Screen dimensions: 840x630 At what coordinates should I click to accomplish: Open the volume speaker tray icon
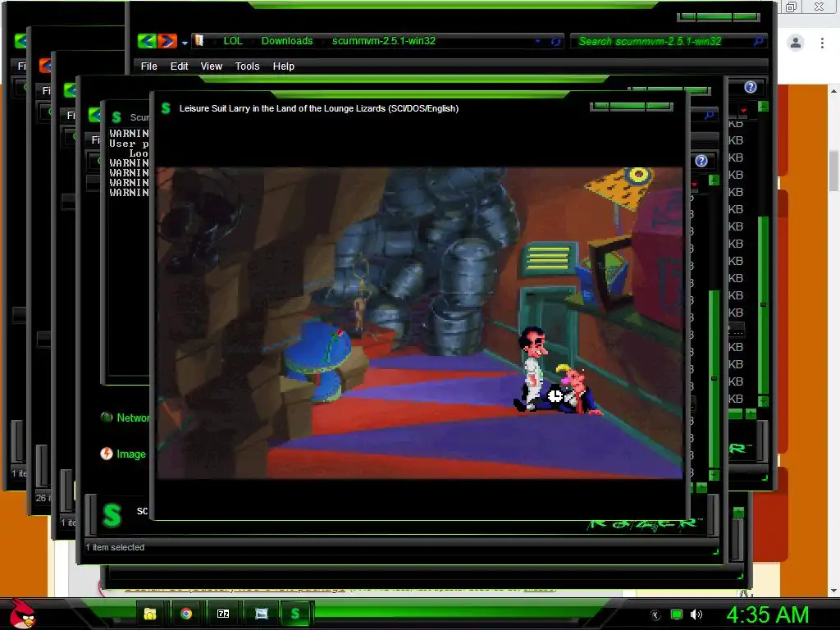pos(696,614)
